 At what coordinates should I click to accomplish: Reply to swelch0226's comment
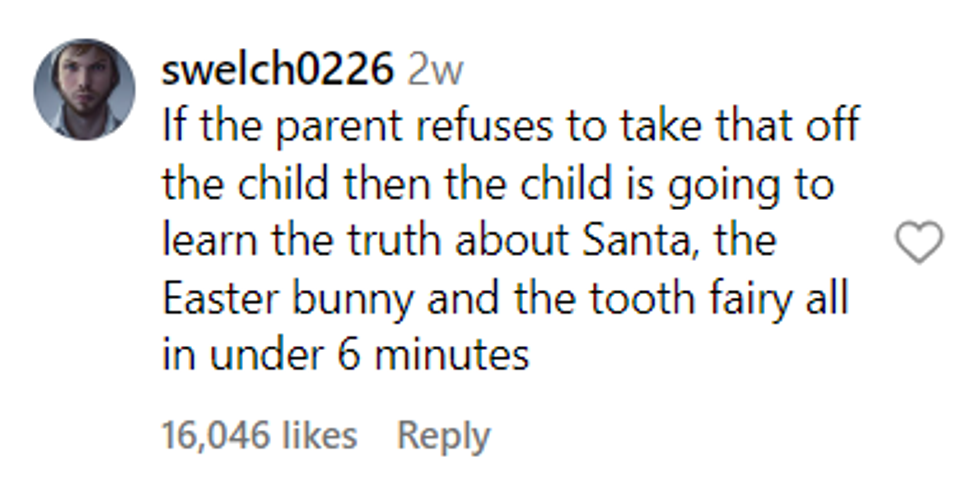click(443, 435)
